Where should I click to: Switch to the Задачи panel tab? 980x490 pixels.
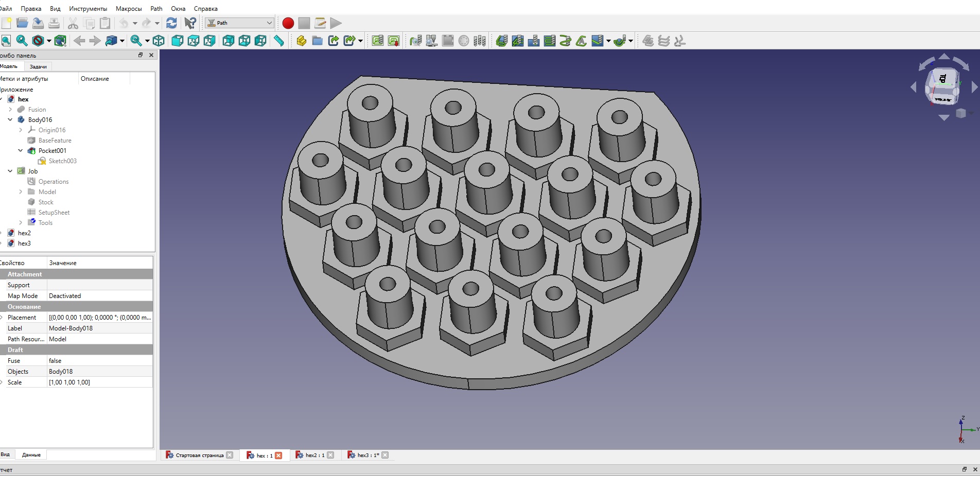38,66
